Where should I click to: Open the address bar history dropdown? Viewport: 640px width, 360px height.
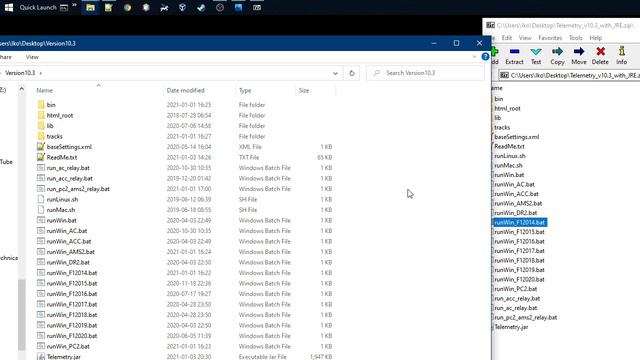[x=335, y=73]
